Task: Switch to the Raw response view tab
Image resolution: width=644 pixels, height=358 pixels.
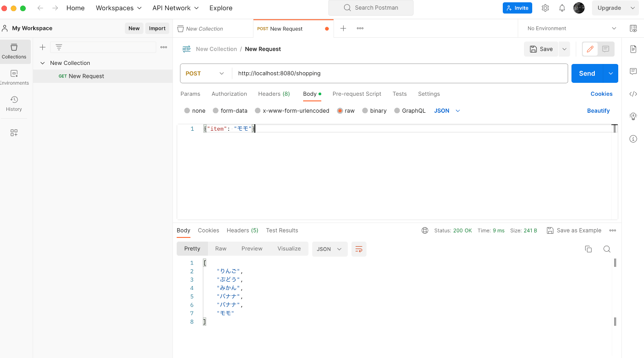Action: point(221,248)
